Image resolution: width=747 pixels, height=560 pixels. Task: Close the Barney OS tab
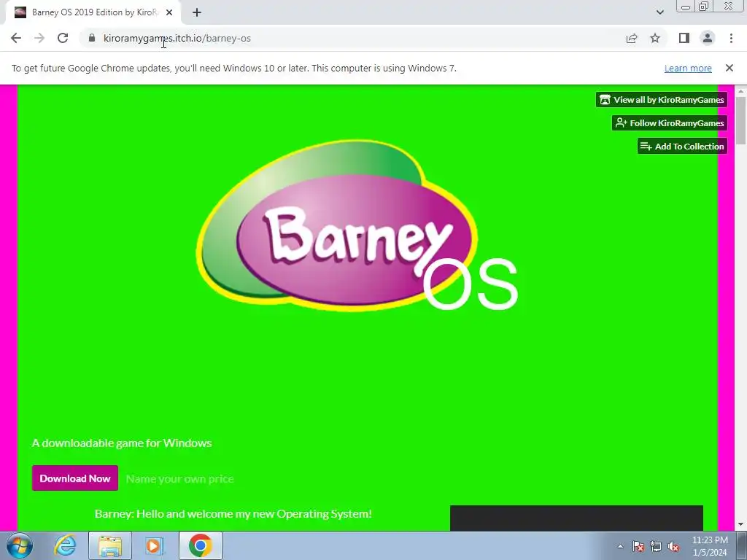(x=169, y=12)
